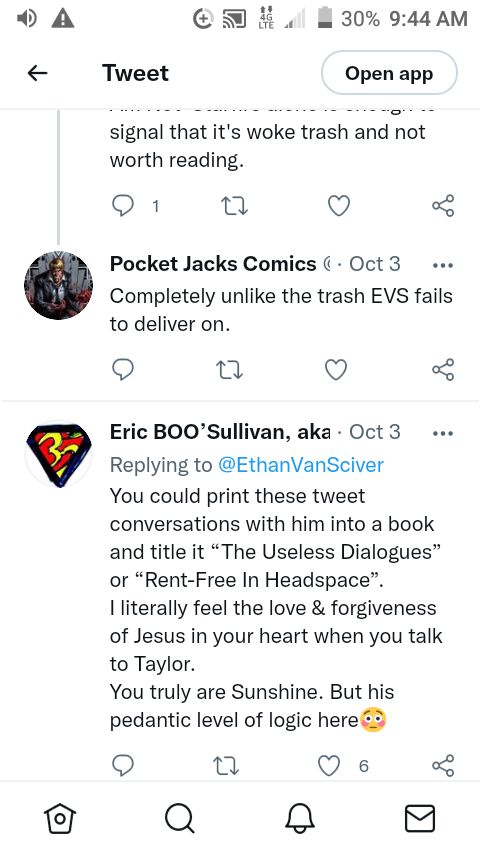This screenshot has height=854, width=480.
Task: Share the woke trash tweet
Action: pos(443,206)
